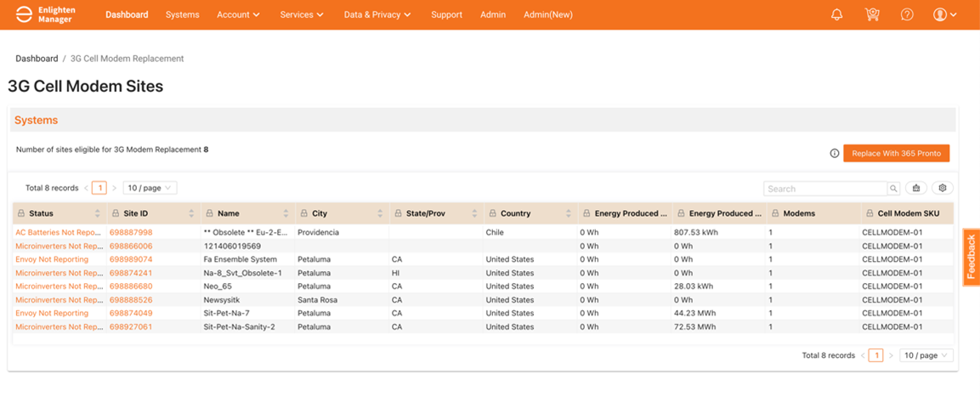Click the Santa Rosa city cell
This screenshot has height=408, width=980.
317,299
